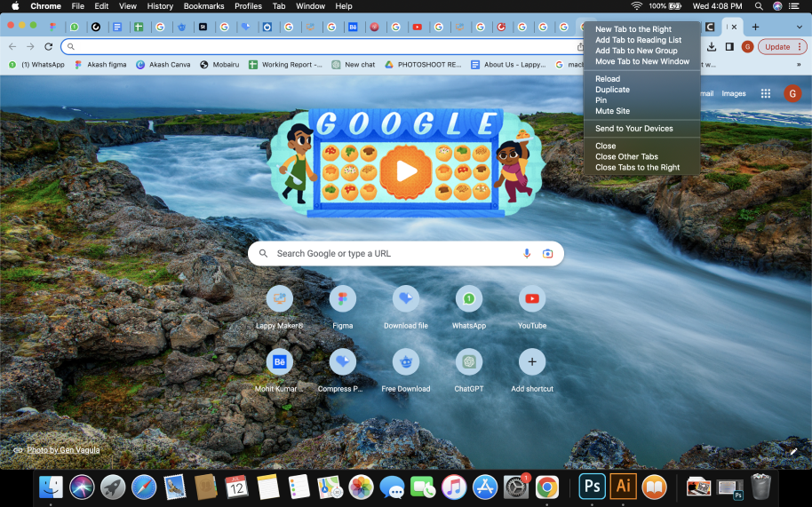Switch to the YouTube tab

pos(418,27)
